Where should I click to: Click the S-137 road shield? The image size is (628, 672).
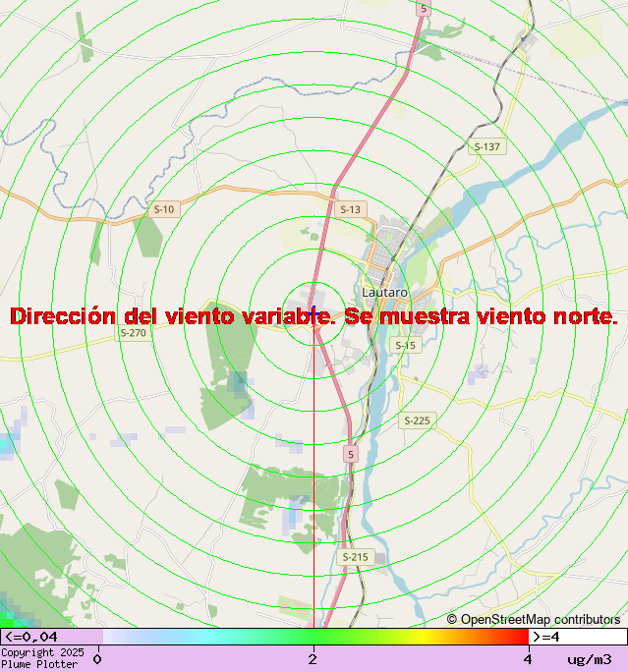point(487,147)
